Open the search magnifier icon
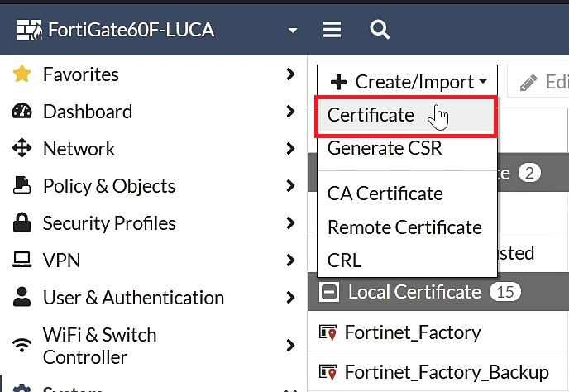Viewport: 569px width, 392px height. 380,30
